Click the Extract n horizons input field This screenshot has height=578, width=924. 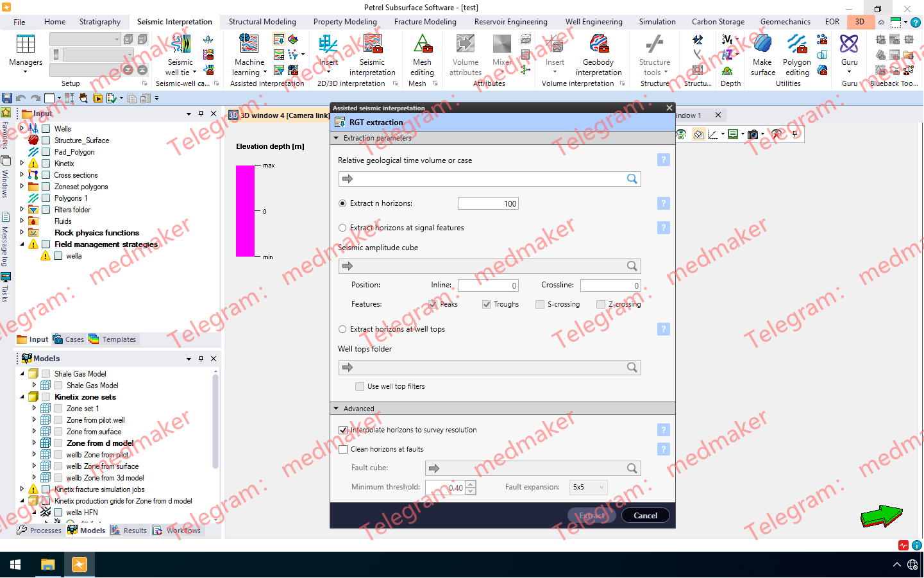tap(488, 203)
